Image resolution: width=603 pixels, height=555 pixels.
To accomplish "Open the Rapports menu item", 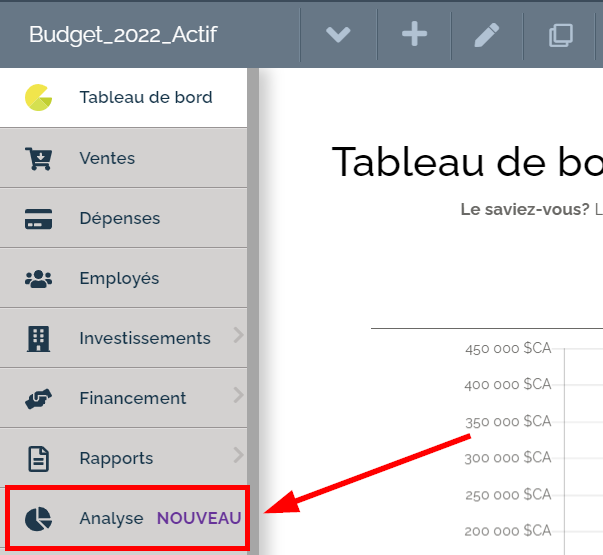I will pyautogui.click(x=123, y=458).
